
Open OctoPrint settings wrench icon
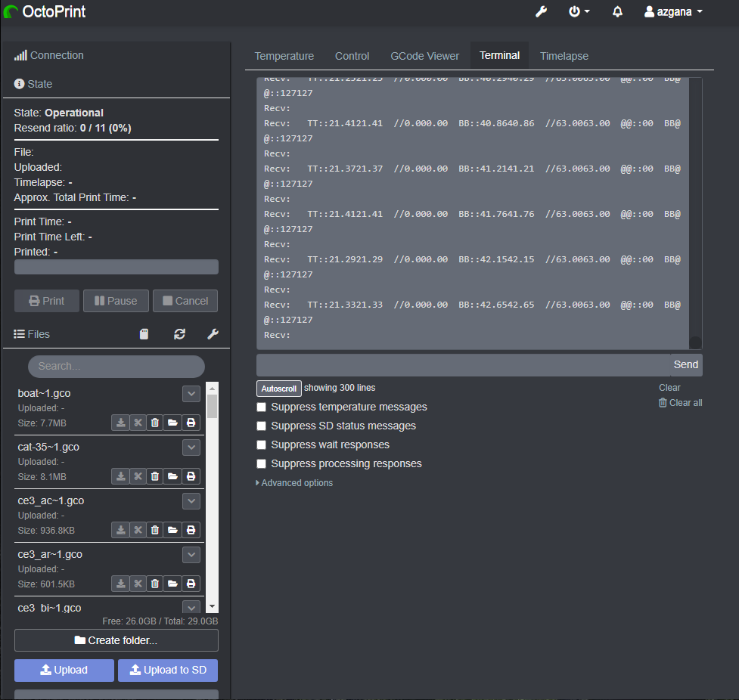pos(541,12)
